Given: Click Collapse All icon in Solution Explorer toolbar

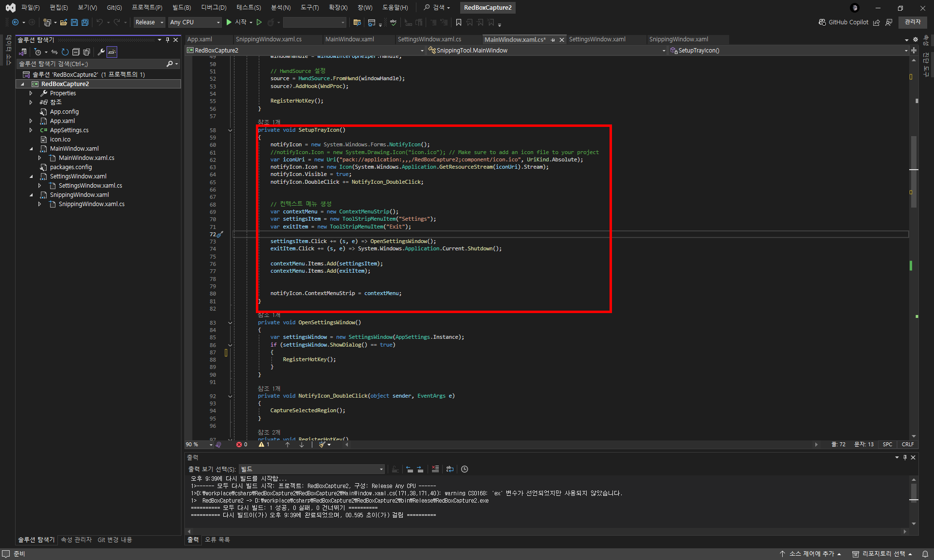Looking at the screenshot, I should (76, 52).
